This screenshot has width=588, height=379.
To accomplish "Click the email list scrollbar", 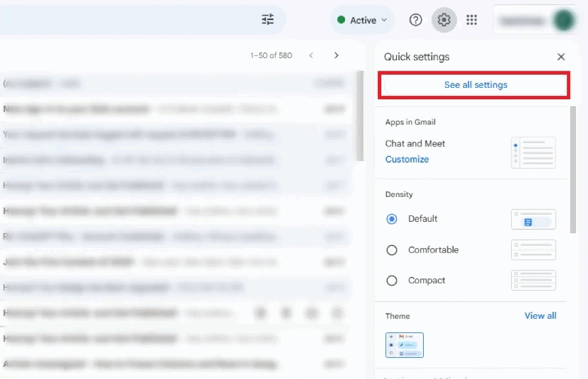I will coord(360,115).
